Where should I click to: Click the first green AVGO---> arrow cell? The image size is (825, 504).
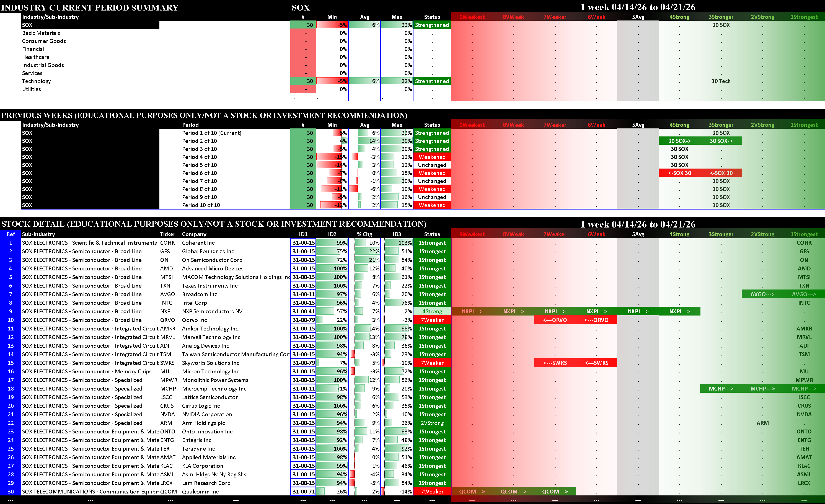pyautogui.click(x=762, y=294)
